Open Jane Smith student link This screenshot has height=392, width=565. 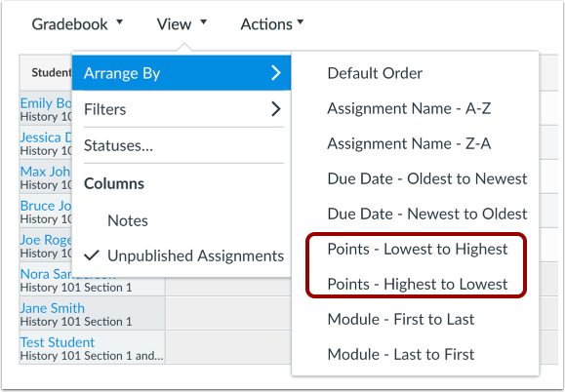53,308
